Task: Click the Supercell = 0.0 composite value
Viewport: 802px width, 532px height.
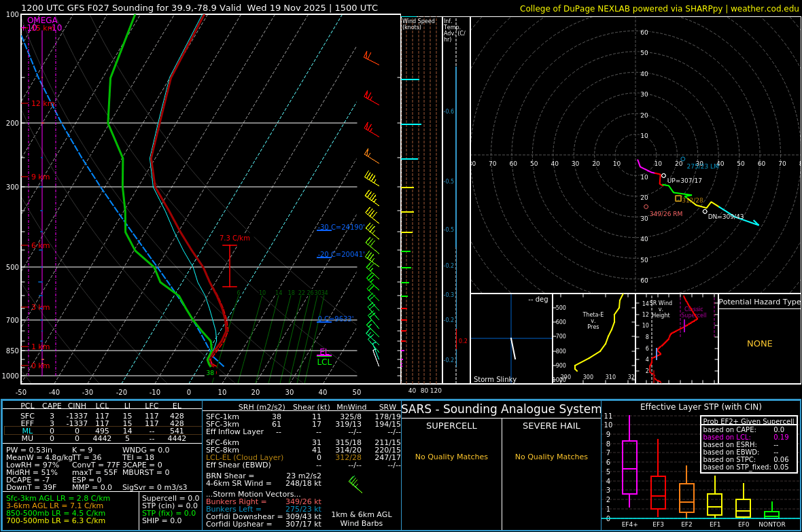Action: (x=171, y=498)
